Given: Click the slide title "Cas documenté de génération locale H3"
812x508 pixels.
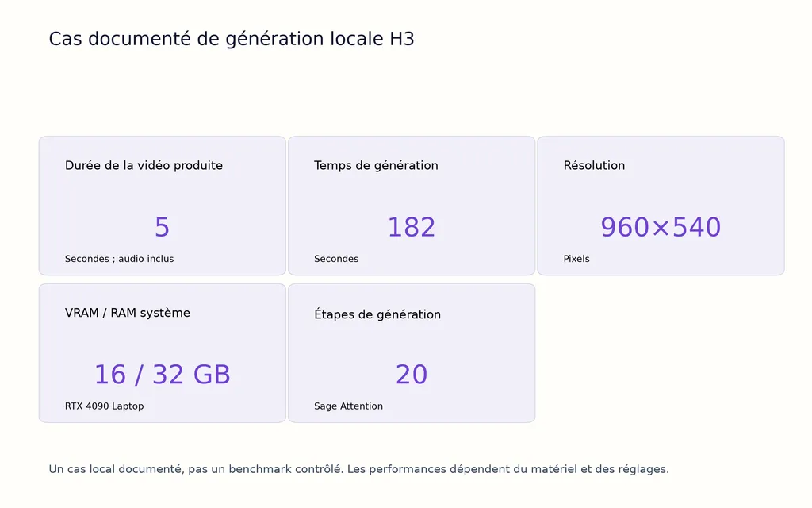Looking at the screenshot, I should [x=232, y=40].
